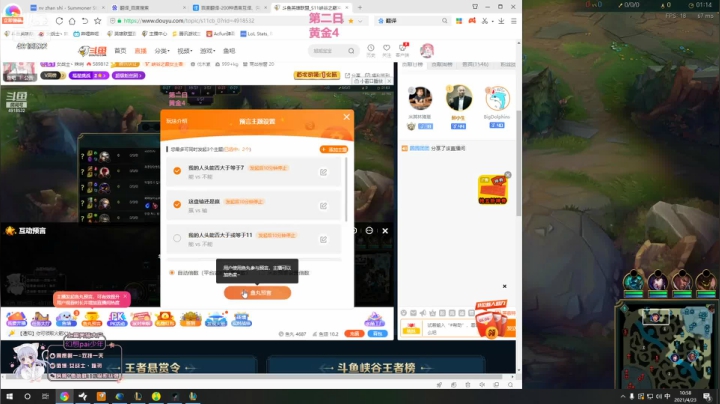Click the blue backpack button
The height and width of the screenshot is (404, 720).
click(x=377, y=334)
